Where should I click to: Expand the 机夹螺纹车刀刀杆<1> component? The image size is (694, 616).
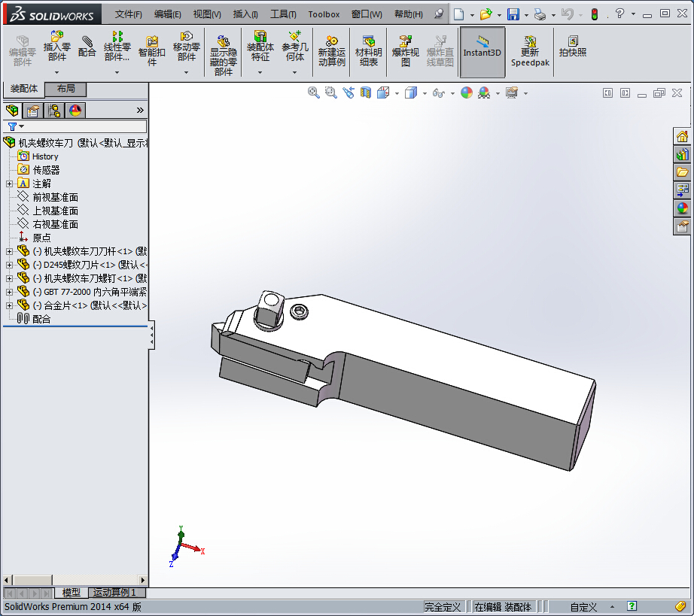9,252
